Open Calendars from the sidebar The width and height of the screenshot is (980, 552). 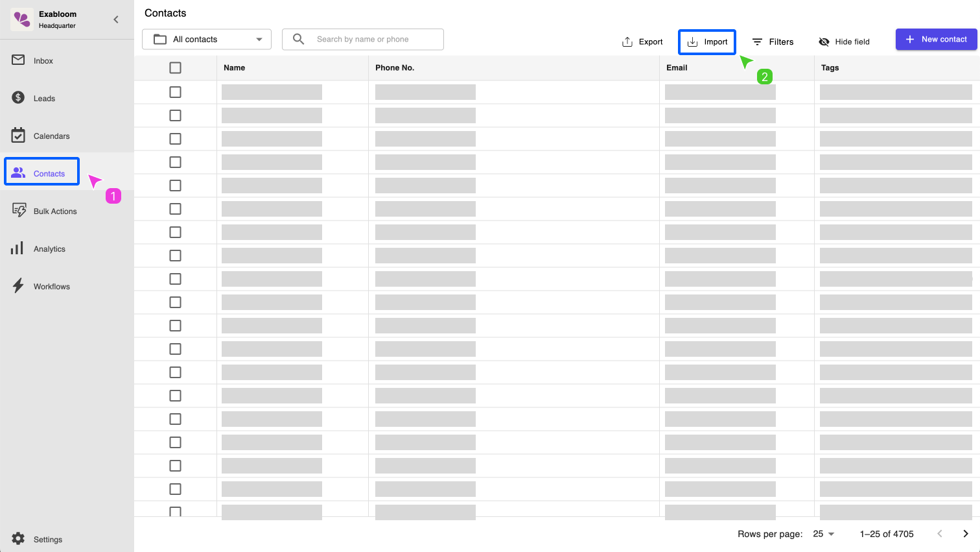click(x=51, y=136)
